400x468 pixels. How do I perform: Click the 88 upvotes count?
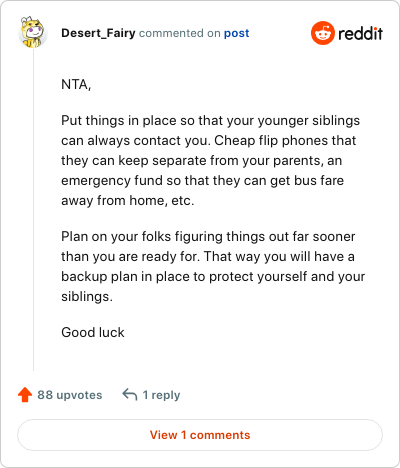coord(70,395)
